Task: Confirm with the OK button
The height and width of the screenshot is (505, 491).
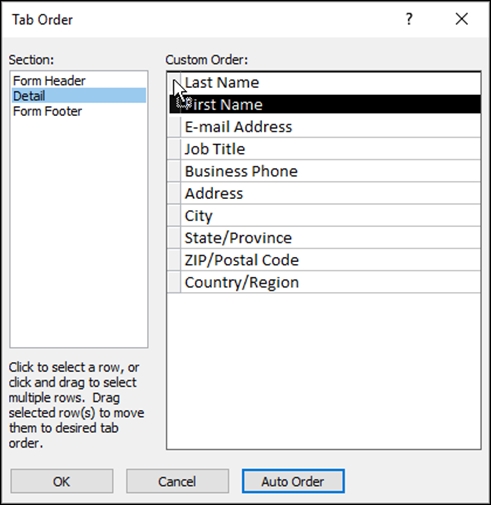Action: [x=62, y=481]
